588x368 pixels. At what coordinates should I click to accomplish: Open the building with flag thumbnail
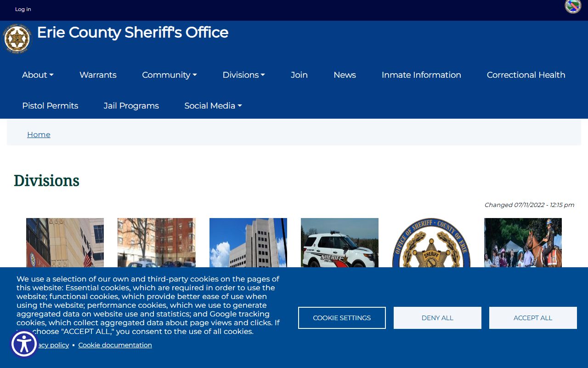point(65,242)
